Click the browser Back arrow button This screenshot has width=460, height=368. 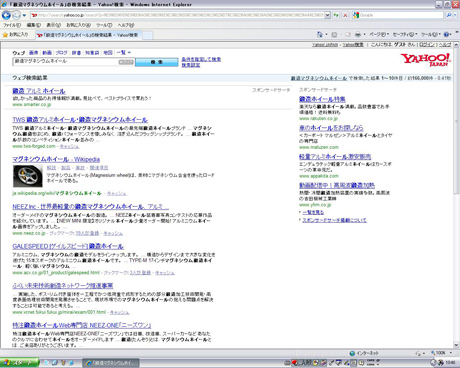pyautogui.click(x=6, y=15)
